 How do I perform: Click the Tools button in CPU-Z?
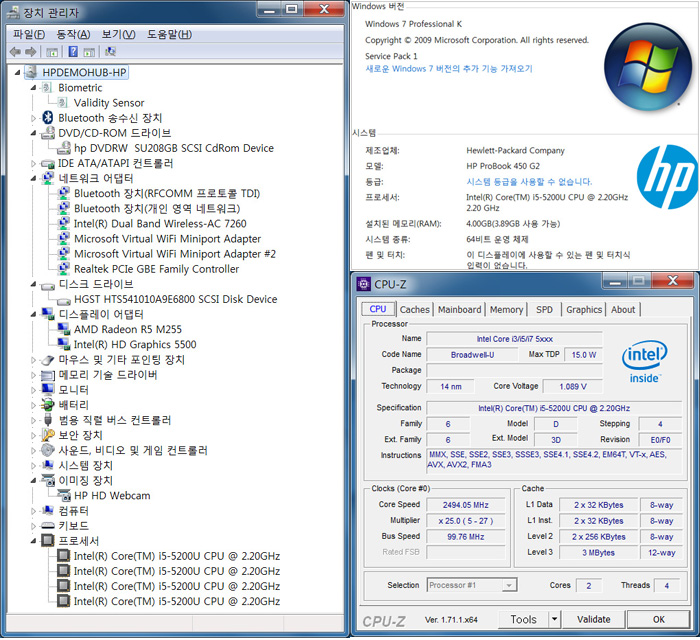tap(523, 619)
